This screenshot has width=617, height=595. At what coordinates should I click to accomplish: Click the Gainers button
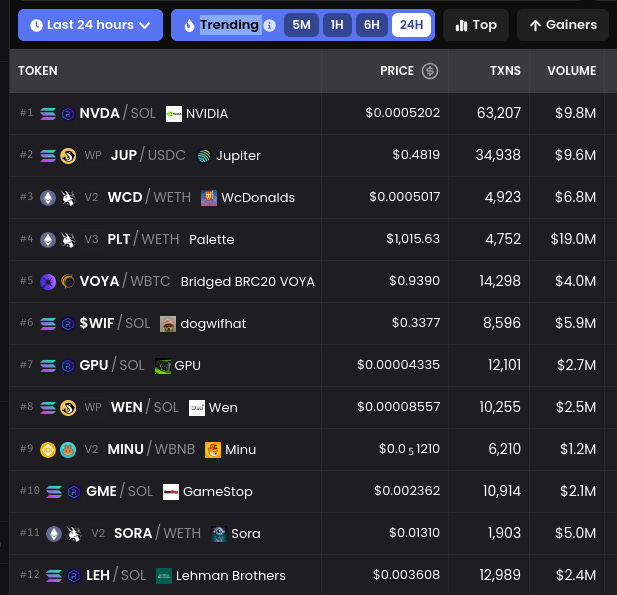pos(563,25)
